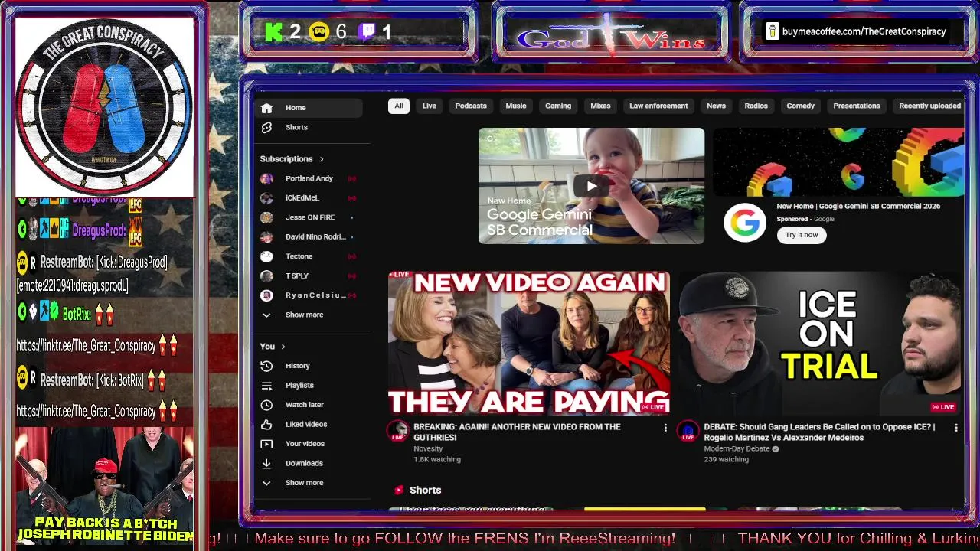This screenshot has height=551, width=980.
Task: Open BREAKING AGAIN Guthries video title
Action: (x=517, y=432)
